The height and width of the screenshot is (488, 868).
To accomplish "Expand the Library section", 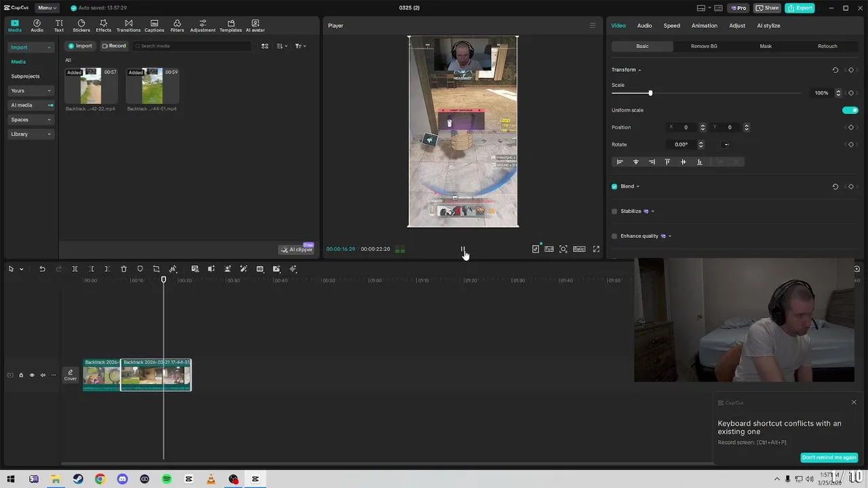I will click(31, 134).
